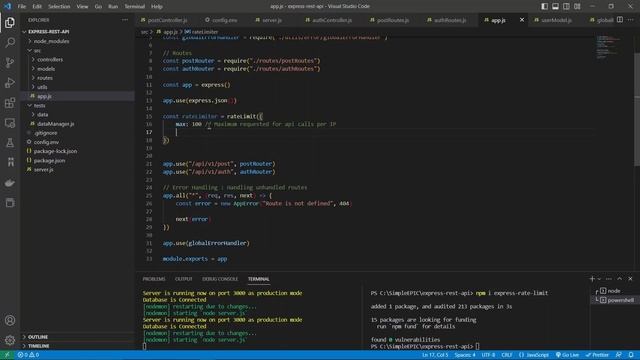Screen dimensions: 640x360
Task: Switch to the PROBLEMS panel tab
Action: pyautogui.click(x=154, y=279)
